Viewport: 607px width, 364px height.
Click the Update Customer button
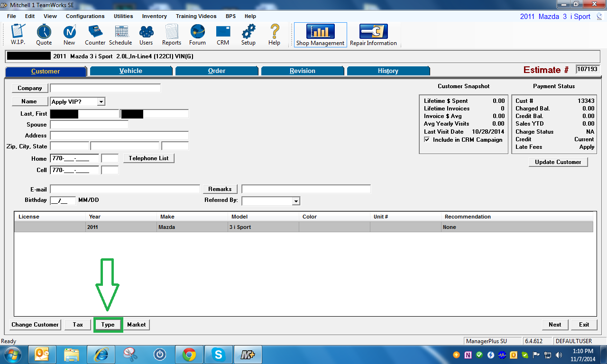tap(558, 162)
